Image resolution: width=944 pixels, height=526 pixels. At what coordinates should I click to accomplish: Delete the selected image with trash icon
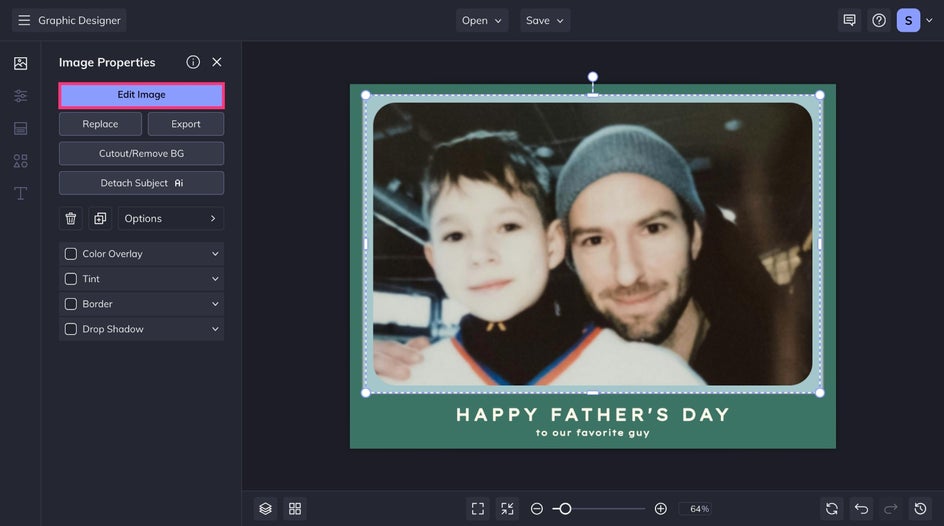(x=70, y=218)
